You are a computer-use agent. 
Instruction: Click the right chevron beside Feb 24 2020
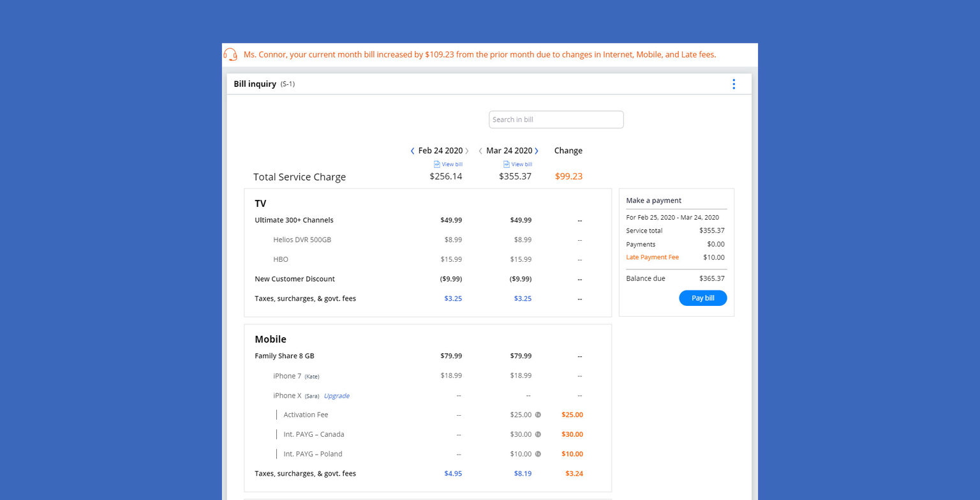pyautogui.click(x=468, y=151)
